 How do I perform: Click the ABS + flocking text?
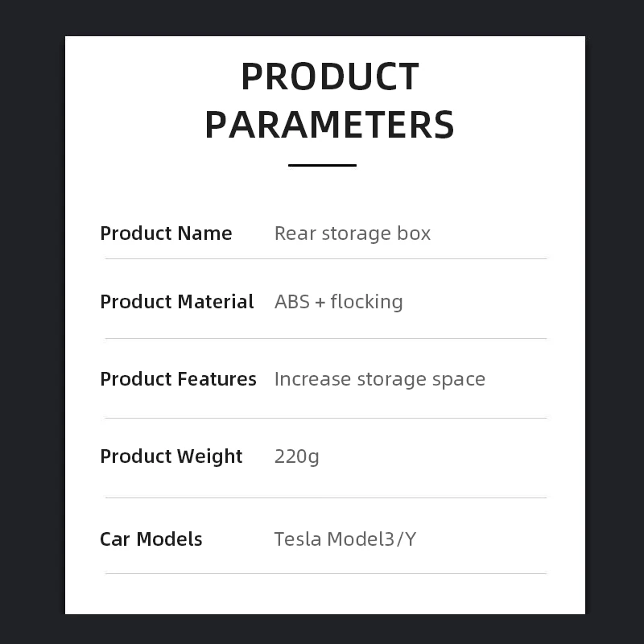tap(338, 302)
